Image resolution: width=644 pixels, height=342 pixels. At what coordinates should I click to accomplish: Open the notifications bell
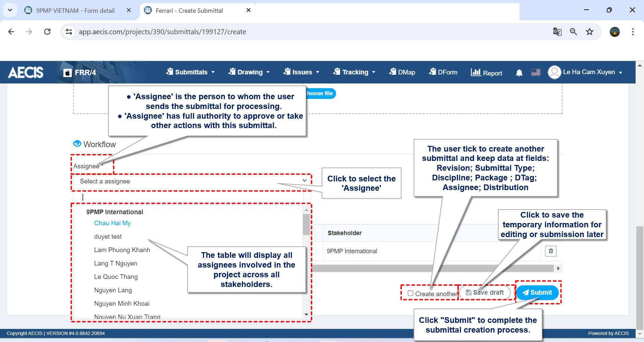coord(519,73)
